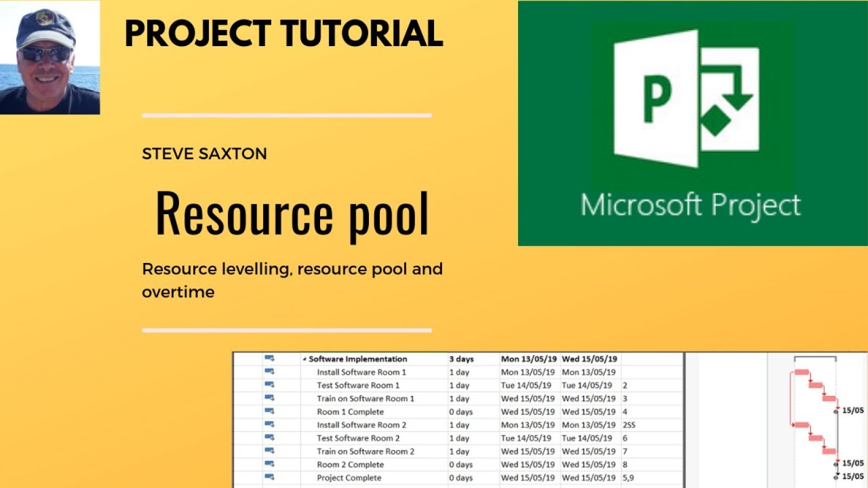Viewport: 868px width, 488px height.
Task: Select the Gantt bar for Install Software Room 2
Action: 802,425
